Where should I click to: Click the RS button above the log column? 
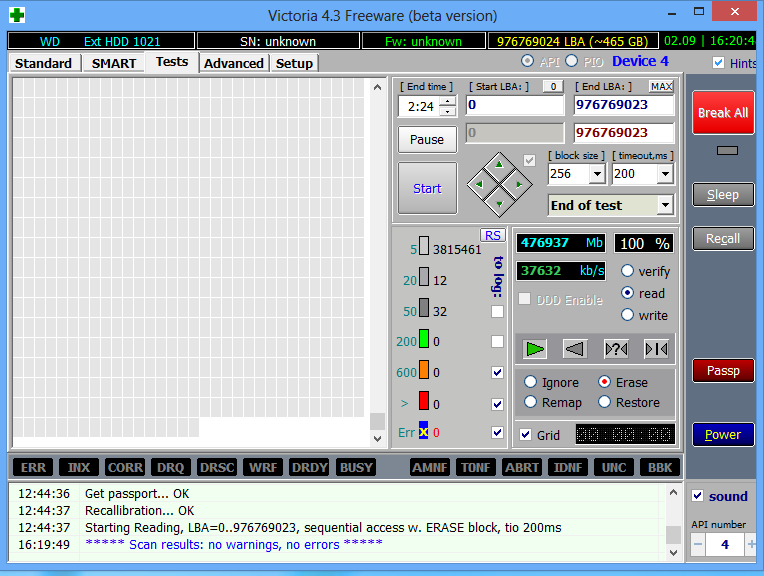493,235
